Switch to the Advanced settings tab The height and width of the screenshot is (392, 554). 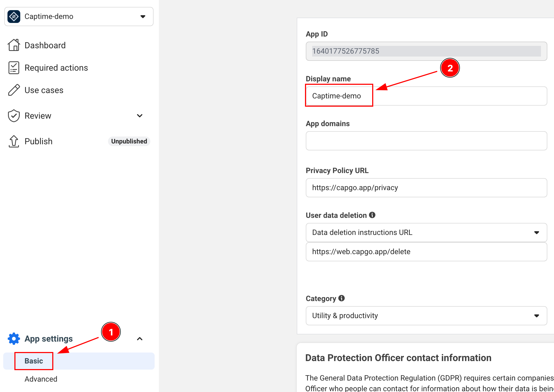pyautogui.click(x=41, y=379)
